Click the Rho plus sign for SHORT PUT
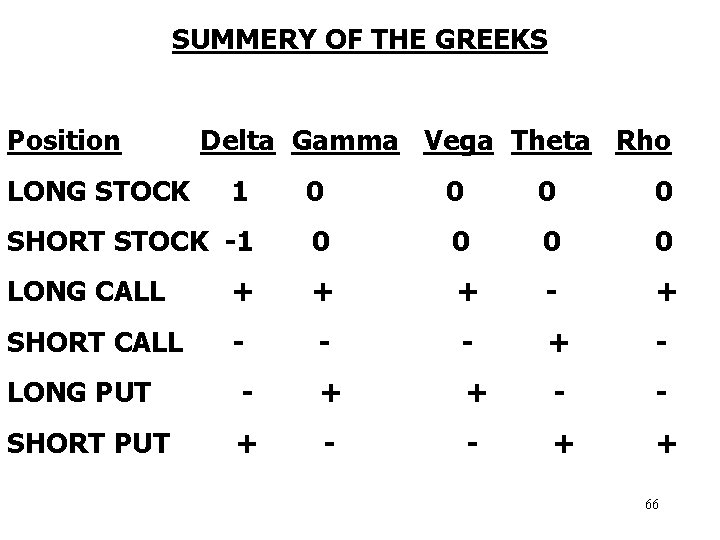The height and width of the screenshot is (540, 720). click(663, 443)
